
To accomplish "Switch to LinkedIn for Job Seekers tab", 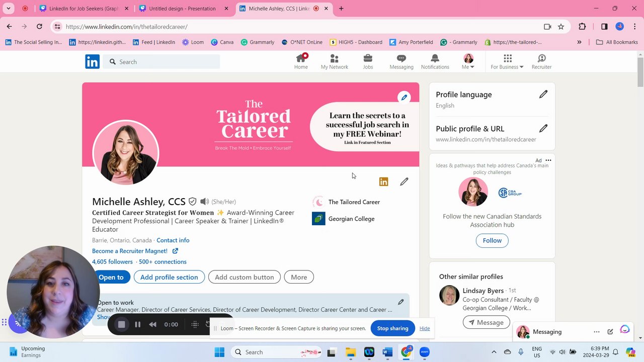I will point(84,9).
